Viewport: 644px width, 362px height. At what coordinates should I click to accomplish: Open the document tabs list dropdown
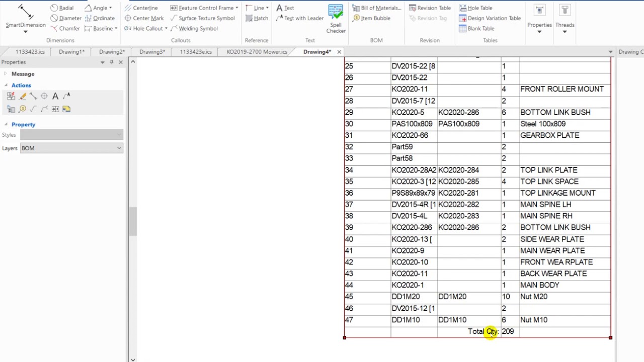pos(610,52)
